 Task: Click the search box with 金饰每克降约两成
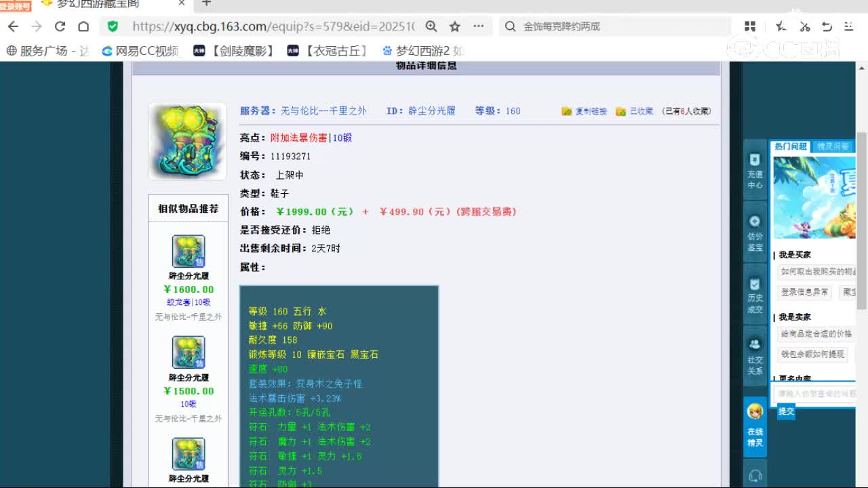point(615,26)
